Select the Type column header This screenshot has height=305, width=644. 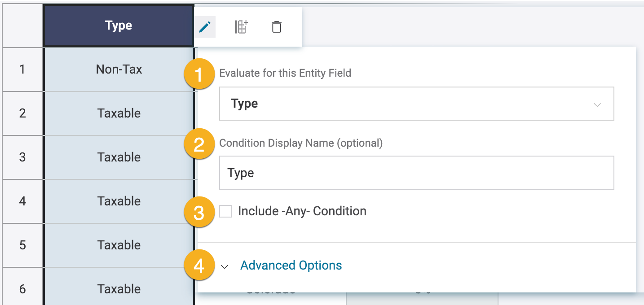point(119,26)
